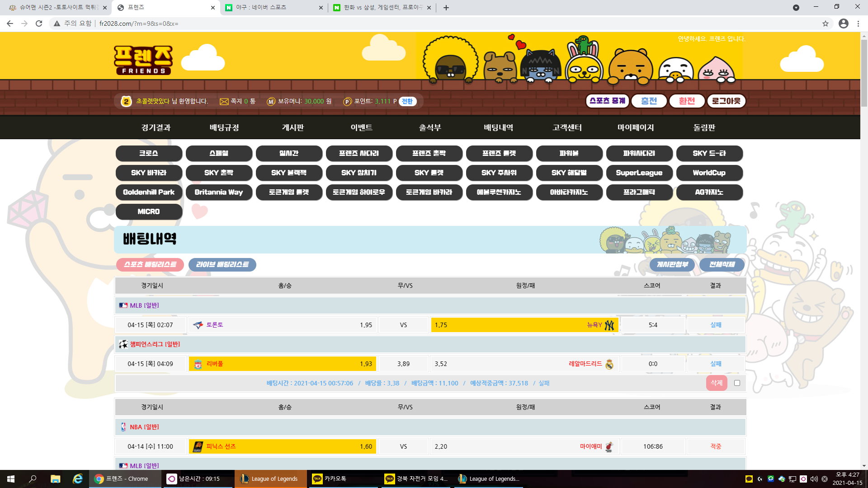
Task: Click the point 전환 button
Action: pos(407,102)
